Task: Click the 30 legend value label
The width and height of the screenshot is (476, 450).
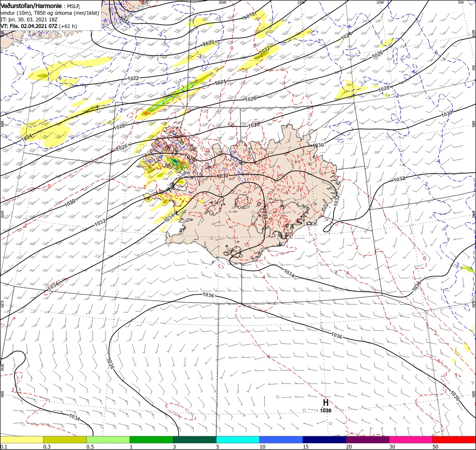Action: pyautogui.click(x=393, y=447)
